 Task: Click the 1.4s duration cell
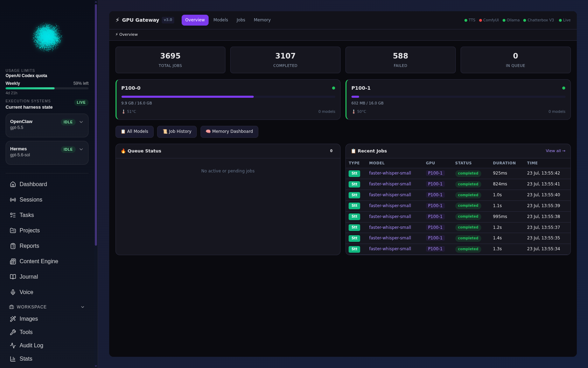tap(497, 238)
